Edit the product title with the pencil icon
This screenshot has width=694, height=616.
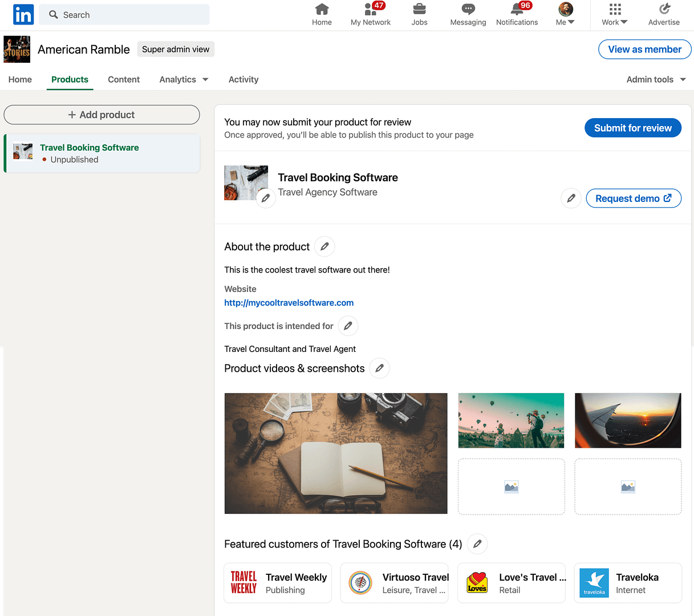571,198
